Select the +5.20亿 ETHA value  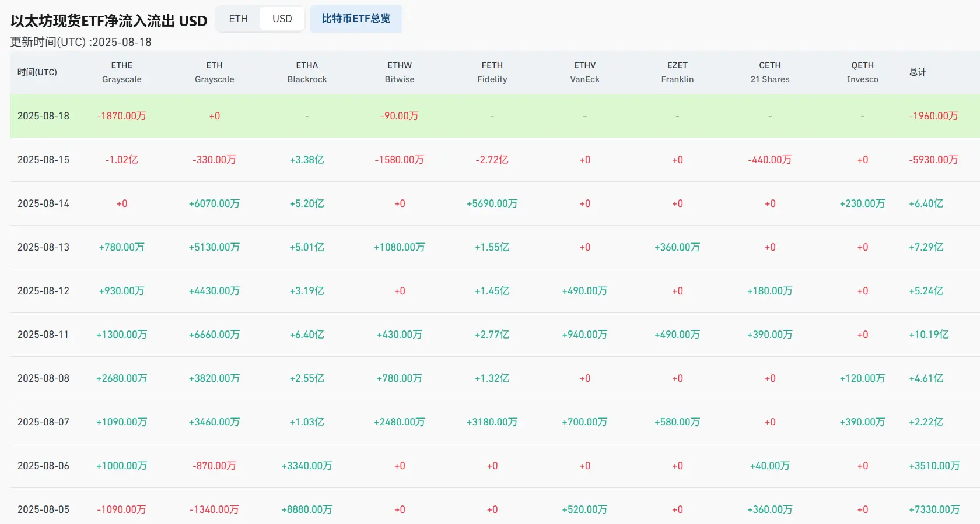pyautogui.click(x=307, y=203)
